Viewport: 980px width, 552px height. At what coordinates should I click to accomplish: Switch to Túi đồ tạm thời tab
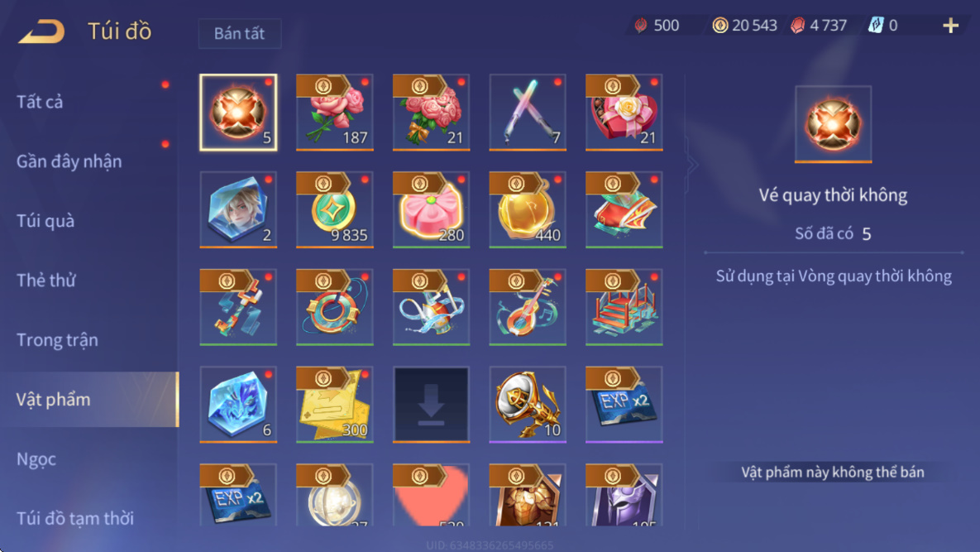pyautogui.click(x=75, y=518)
